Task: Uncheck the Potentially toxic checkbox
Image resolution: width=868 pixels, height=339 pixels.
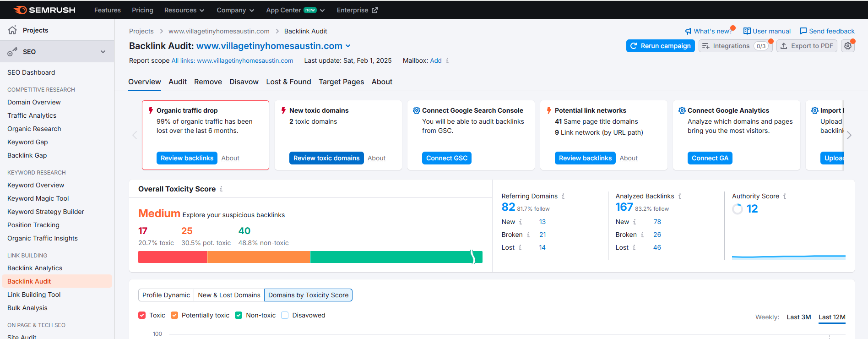Action: [x=174, y=315]
